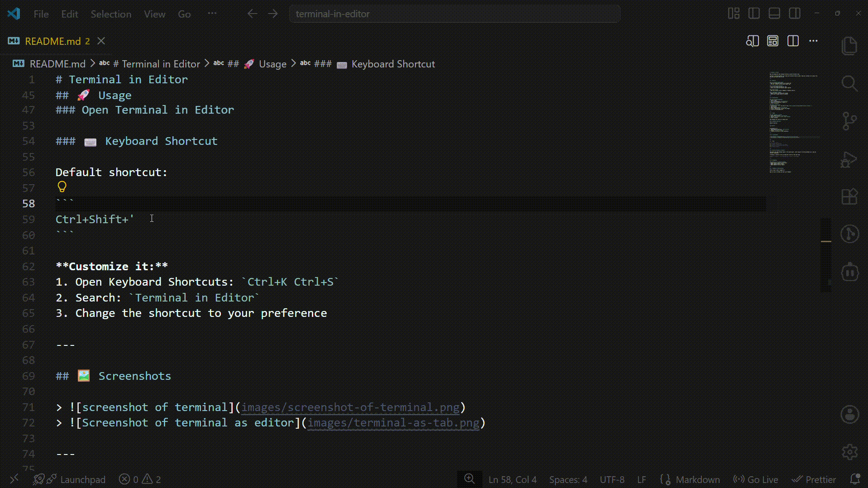
Task: Click the terminal-in-editor command center search
Action: click(x=455, y=14)
